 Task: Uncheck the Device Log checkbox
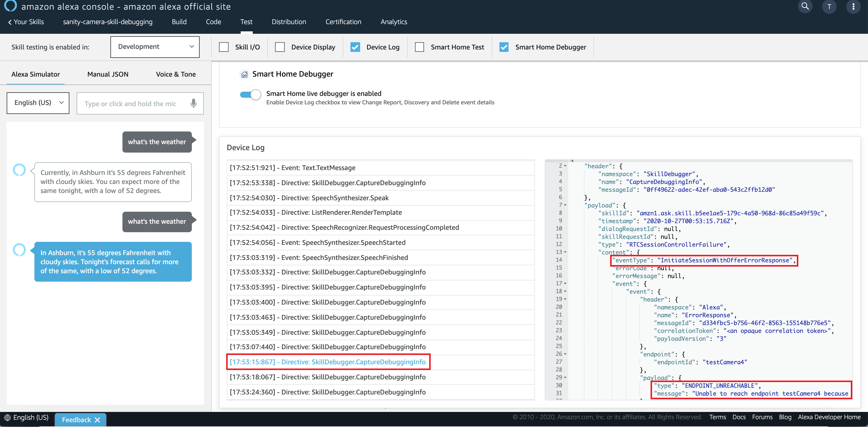pos(355,47)
